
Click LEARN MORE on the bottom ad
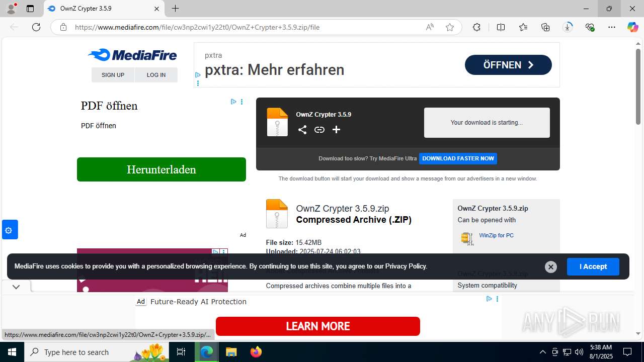click(x=318, y=326)
